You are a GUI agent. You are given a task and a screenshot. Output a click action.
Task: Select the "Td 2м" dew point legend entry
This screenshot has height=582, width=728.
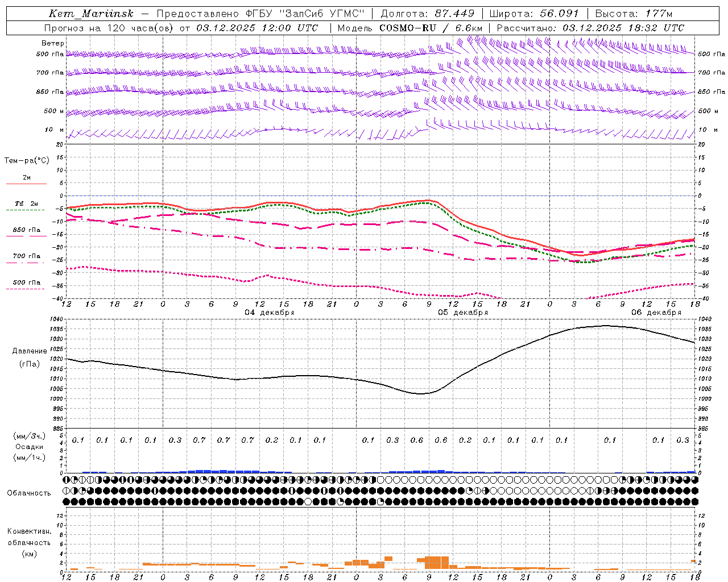click(27, 203)
